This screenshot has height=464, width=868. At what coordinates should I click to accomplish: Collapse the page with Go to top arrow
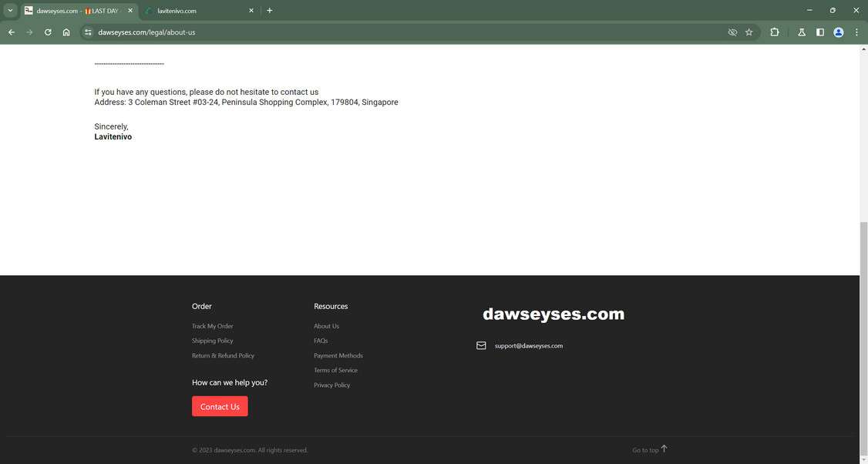point(648,449)
